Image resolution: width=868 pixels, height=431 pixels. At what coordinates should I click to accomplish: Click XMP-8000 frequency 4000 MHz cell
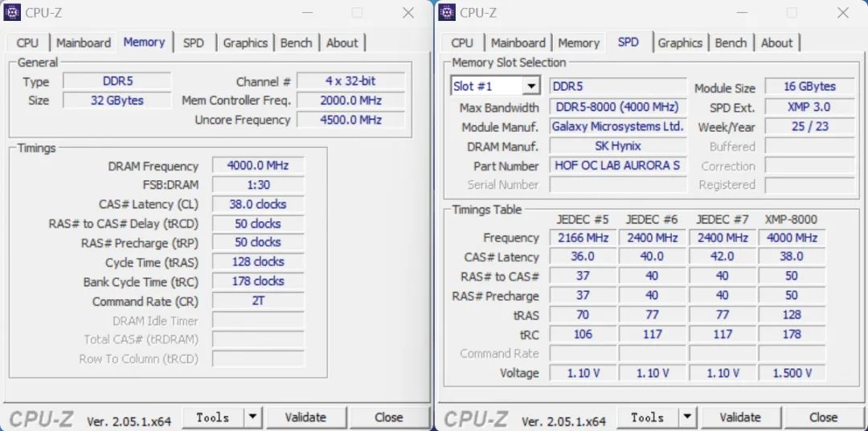click(x=792, y=238)
